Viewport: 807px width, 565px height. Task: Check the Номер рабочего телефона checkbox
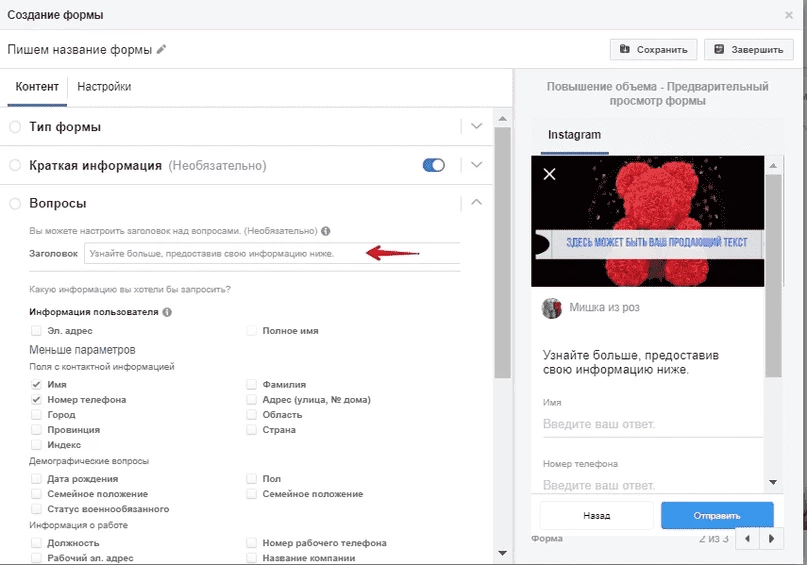point(251,542)
